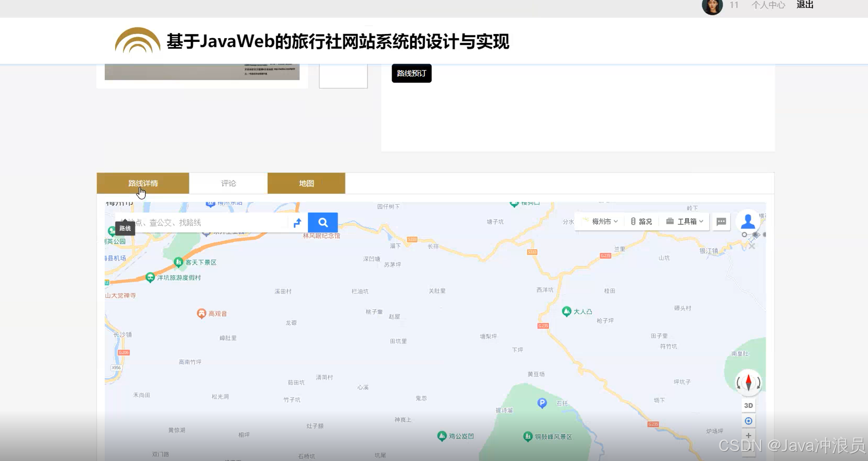Image resolution: width=868 pixels, height=461 pixels.
Task: Click the 路线预订 booking button
Action: 411,73
